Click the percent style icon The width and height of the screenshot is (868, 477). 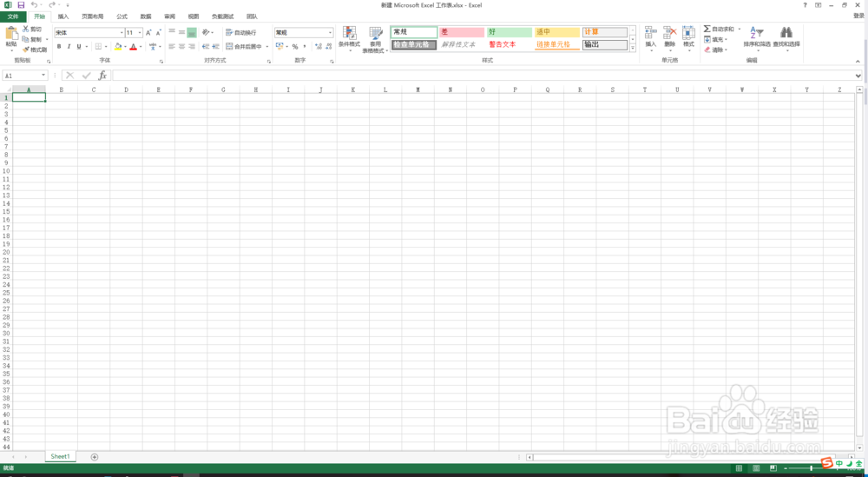click(295, 47)
